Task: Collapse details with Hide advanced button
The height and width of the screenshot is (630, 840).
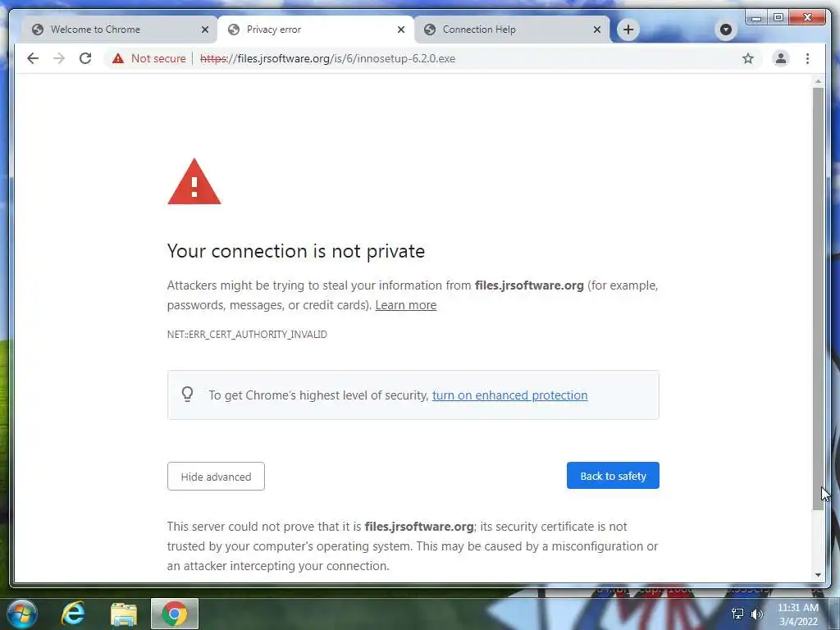Action: pyautogui.click(x=216, y=477)
